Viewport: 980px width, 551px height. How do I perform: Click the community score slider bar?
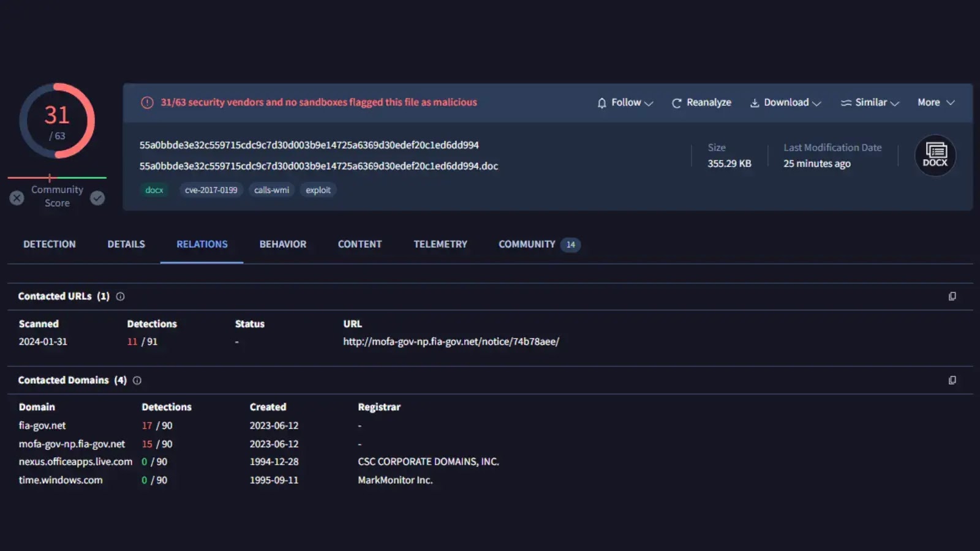click(57, 178)
